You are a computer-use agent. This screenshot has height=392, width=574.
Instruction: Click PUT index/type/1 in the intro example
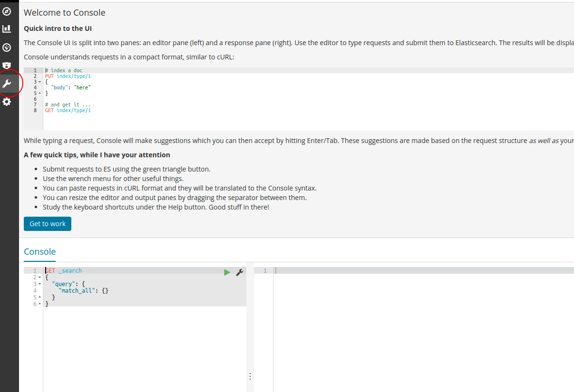click(x=68, y=76)
